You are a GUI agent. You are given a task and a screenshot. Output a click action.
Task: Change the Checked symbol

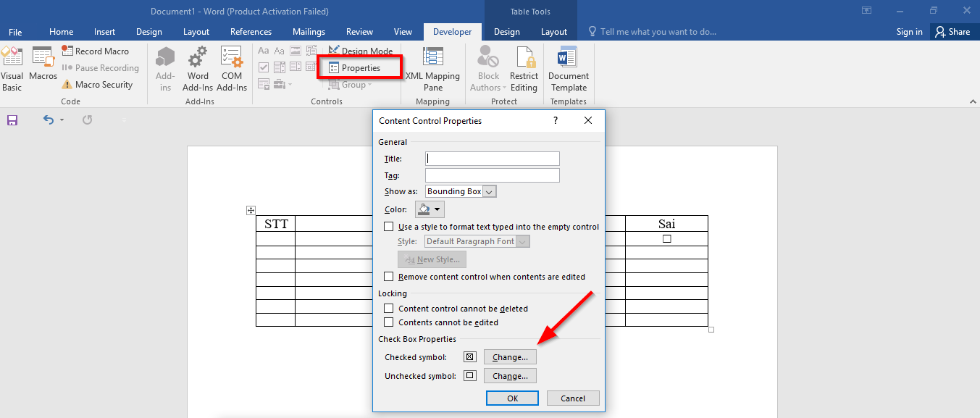[509, 356]
